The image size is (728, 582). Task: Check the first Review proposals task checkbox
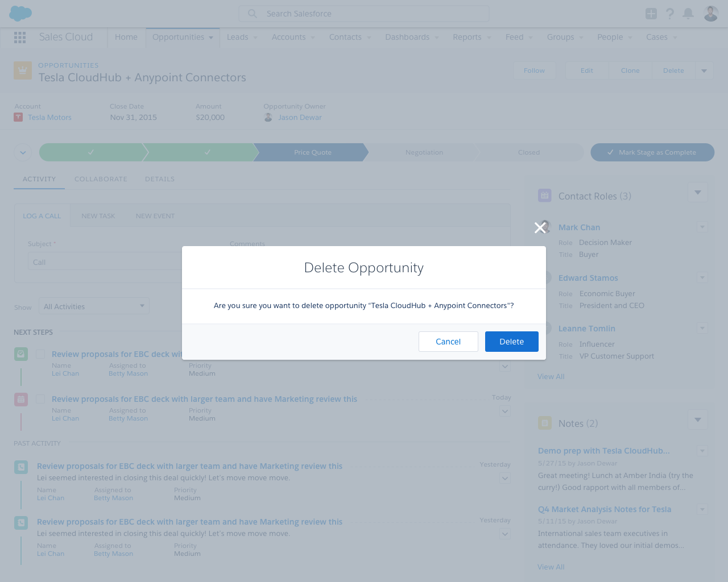40,354
